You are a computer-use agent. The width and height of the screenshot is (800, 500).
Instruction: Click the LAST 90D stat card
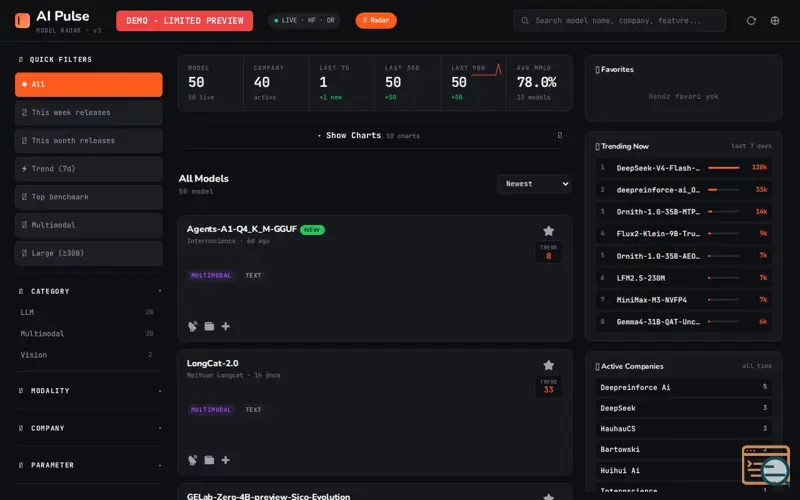point(473,83)
